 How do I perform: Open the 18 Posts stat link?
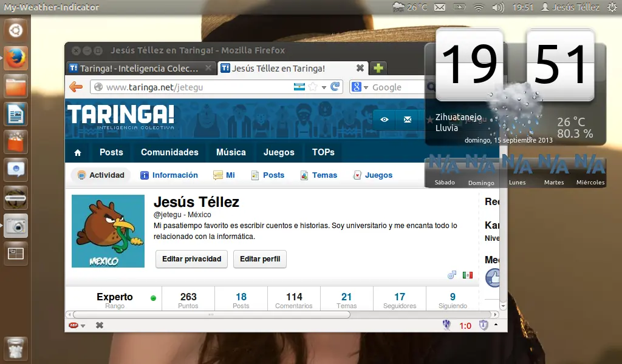[x=241, y=301]
